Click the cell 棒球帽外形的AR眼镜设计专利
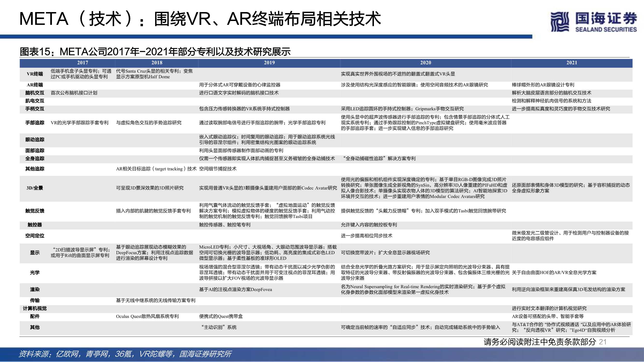 click(543, 85)
